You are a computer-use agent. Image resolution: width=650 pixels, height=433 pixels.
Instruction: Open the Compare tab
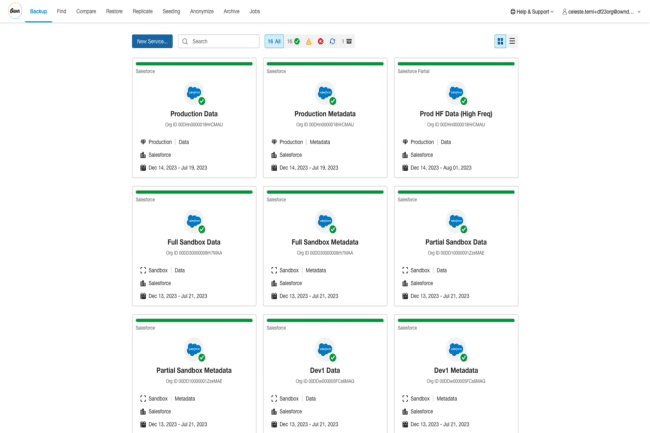86,12
